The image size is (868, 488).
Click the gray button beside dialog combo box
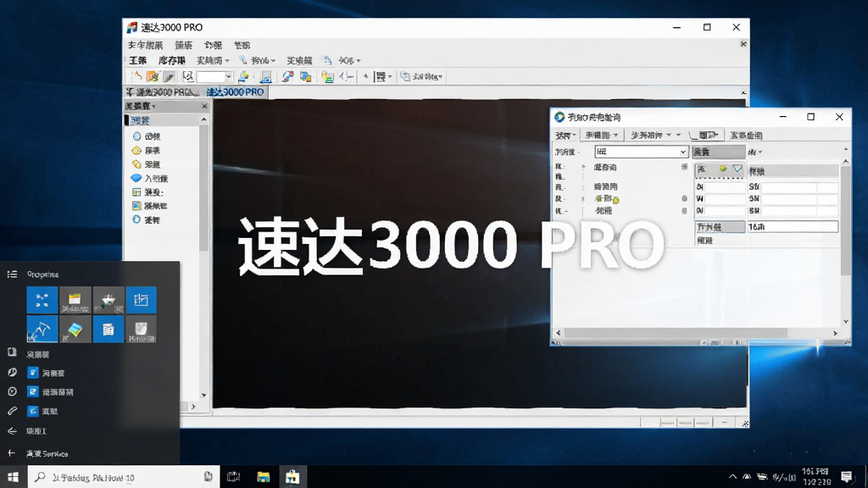719,152
